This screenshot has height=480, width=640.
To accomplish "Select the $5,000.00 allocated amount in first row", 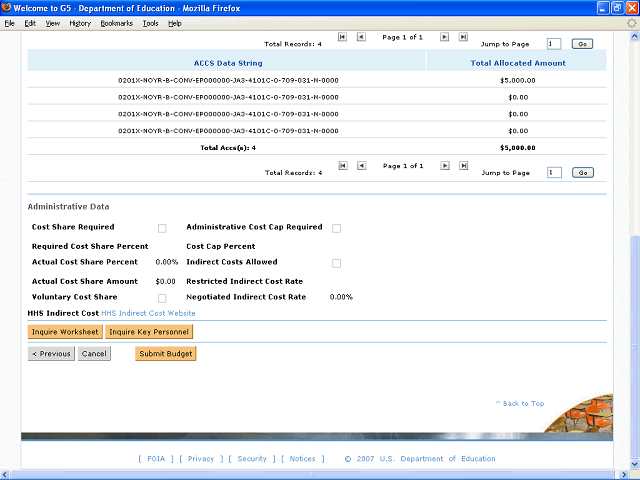I will (x=518, y=80).
